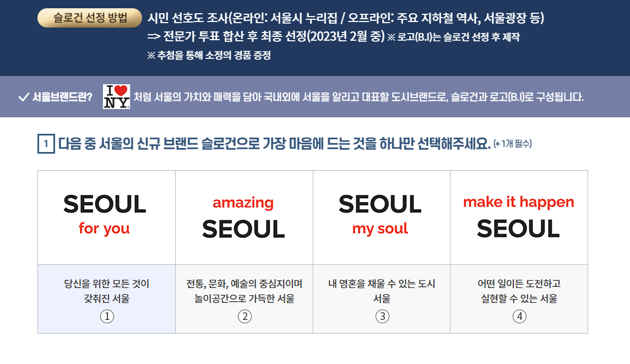The width and height of the screenshot is (630, 364).
Task: Pick the "make it happen SEOUL" logo
Action: pos(519,217)
